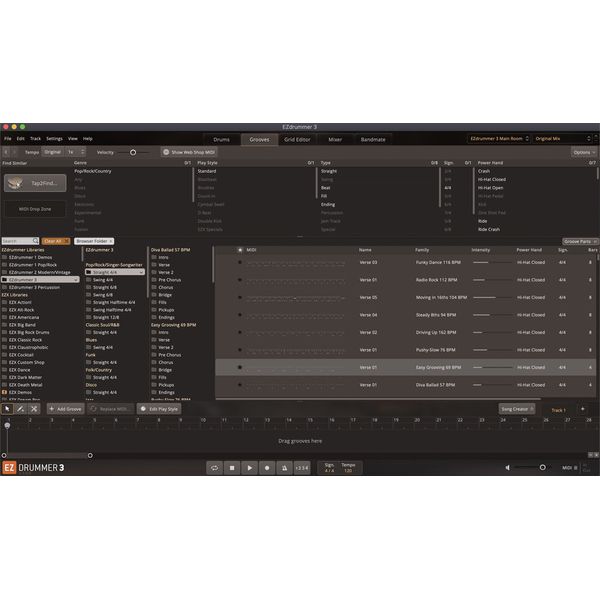Add a new track with plus button

click(x=582, y=409)
